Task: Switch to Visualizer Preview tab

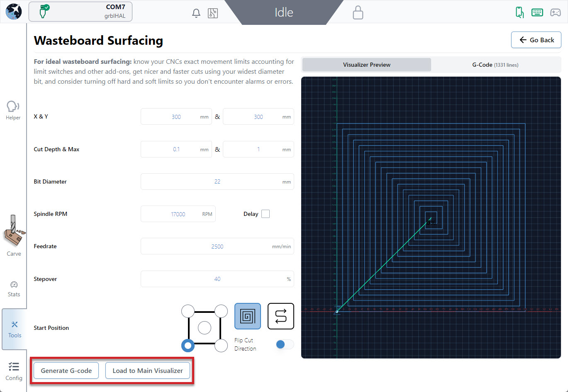Action: 367,65
